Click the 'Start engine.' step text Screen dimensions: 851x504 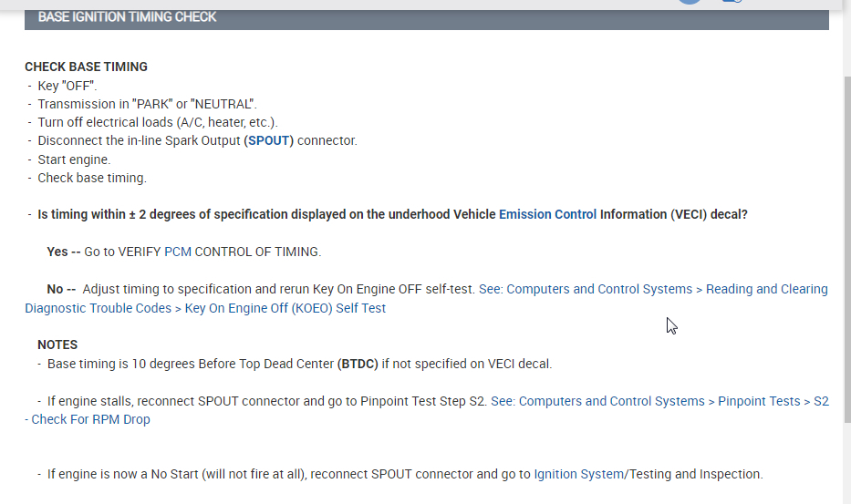point(74,159)
